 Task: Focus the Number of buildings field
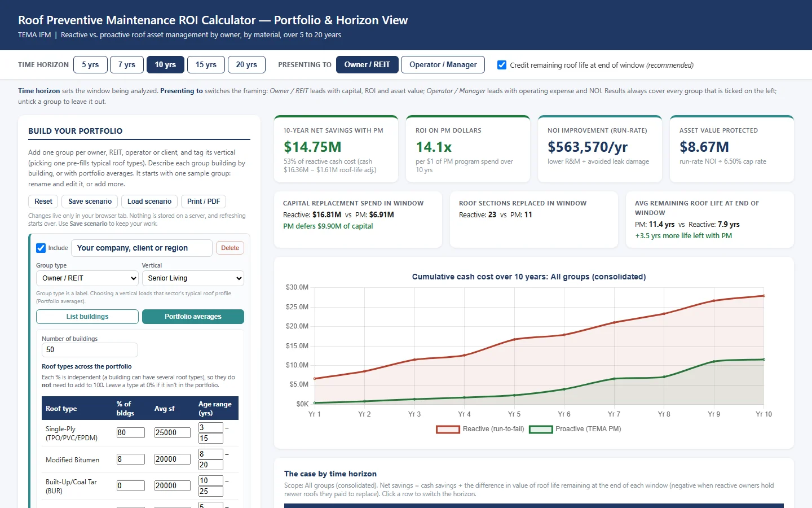coord(90,350)
